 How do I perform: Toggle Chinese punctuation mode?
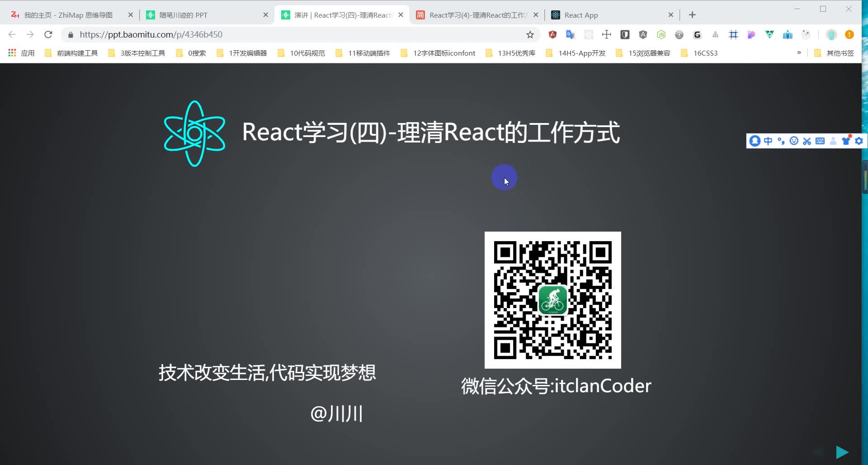point(781,141)
